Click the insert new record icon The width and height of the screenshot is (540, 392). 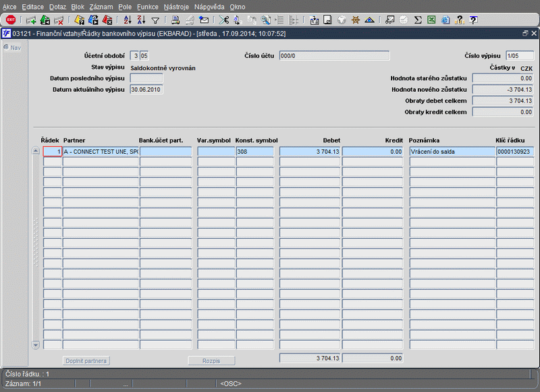pos(31,20)
